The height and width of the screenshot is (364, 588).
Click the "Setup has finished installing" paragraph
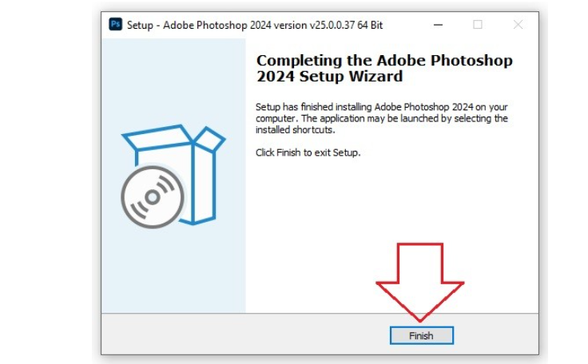[381, 118]
